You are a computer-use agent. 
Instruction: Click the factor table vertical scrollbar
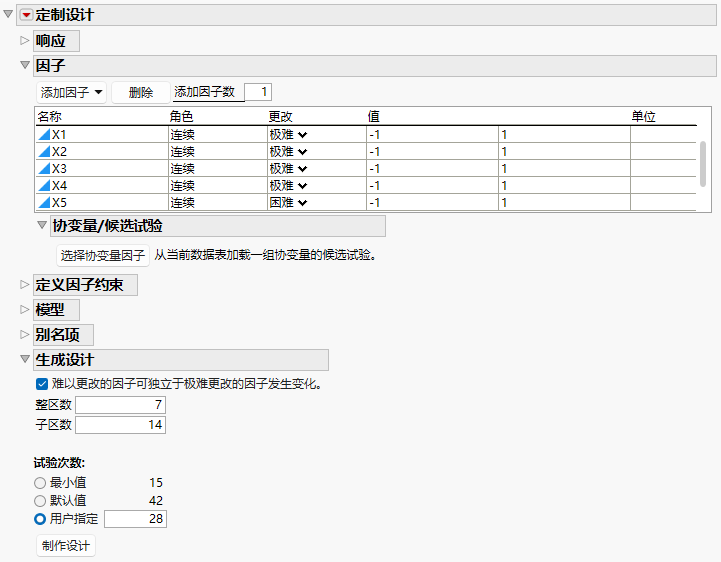click(x=702, y=164)
